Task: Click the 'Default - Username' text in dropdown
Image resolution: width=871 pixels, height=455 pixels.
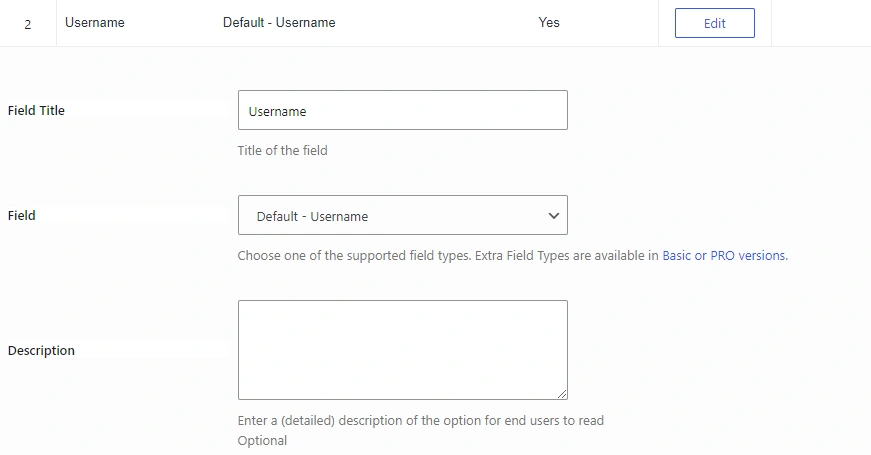Action: [312, 217]
